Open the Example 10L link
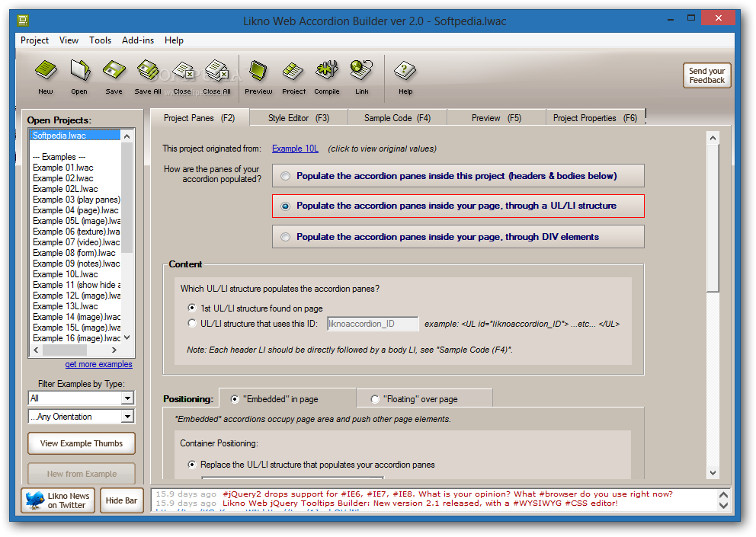The image size is (756, 537). (x=295, y=149)
